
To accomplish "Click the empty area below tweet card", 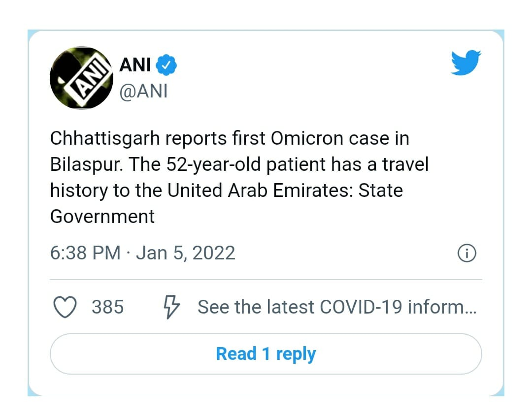I will click(266, 405).
